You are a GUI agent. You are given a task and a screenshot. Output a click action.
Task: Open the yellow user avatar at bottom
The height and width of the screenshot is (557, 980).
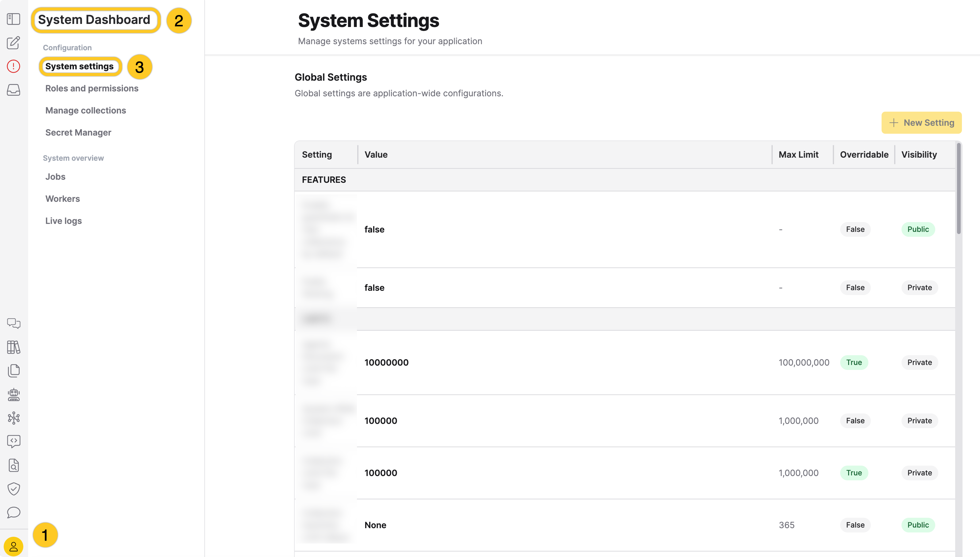(x=13, y=546)
